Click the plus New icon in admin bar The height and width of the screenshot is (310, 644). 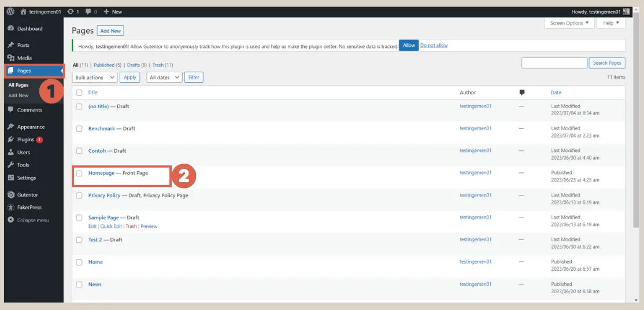tap(106, 12)
